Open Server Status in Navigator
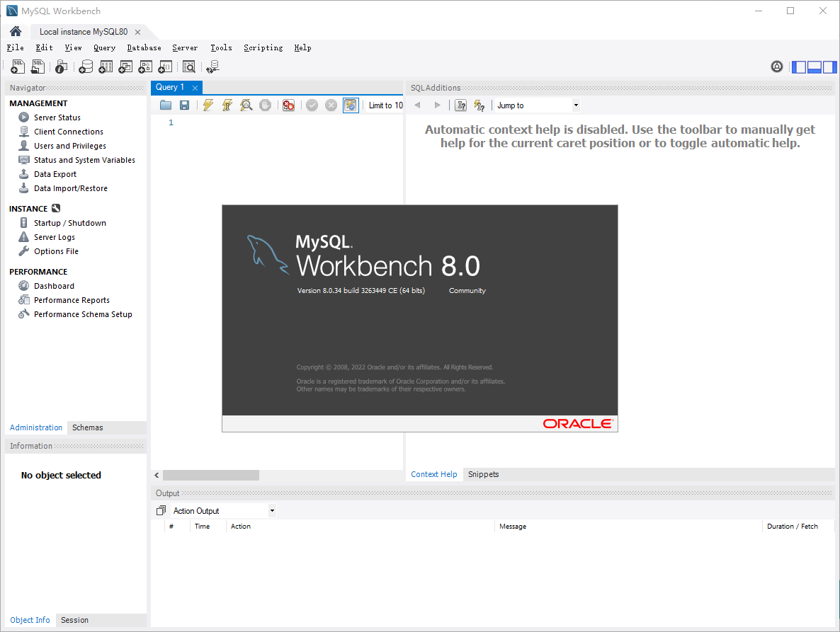This screenshot has width=840, height=632. [57, 117]
